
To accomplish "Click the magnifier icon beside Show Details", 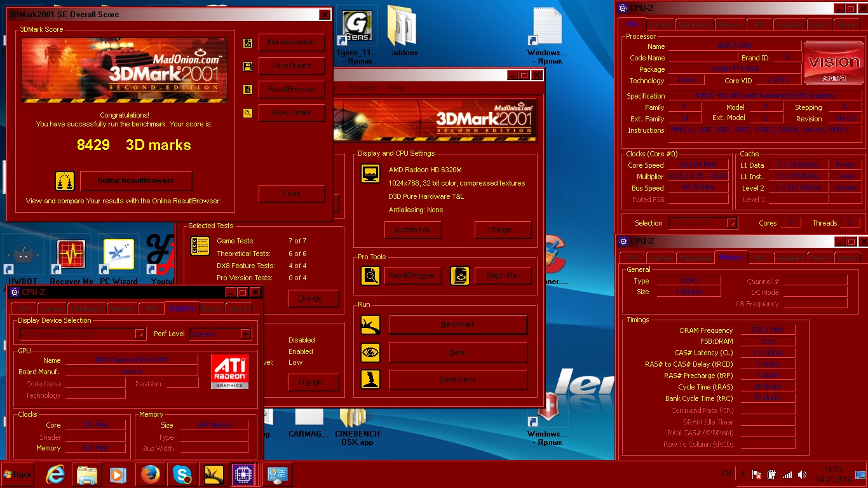I will coord(248,113).
